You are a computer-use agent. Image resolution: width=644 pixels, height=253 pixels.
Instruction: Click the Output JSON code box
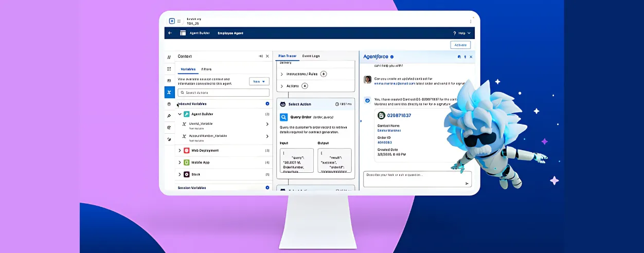335,160
